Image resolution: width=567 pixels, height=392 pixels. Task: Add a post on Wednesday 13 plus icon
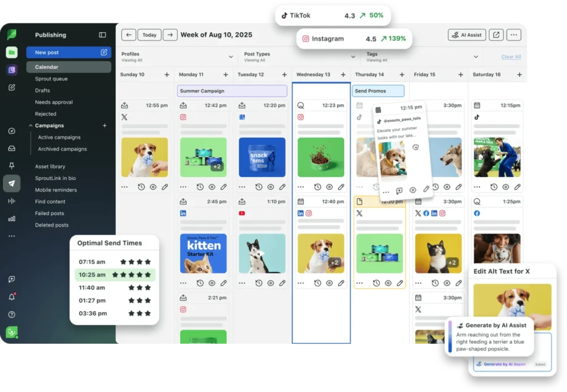(343, 75)
